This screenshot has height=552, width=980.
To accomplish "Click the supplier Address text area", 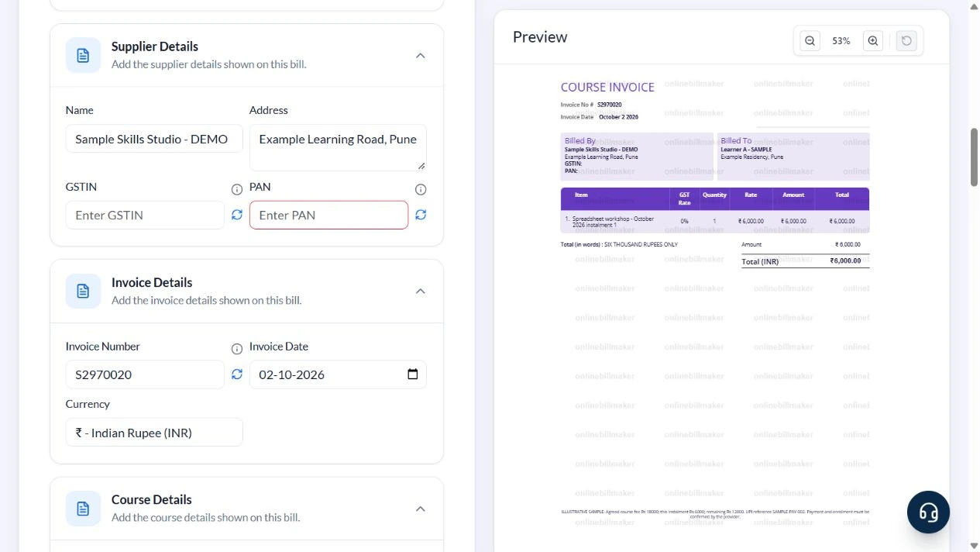I will coord(338,147).
